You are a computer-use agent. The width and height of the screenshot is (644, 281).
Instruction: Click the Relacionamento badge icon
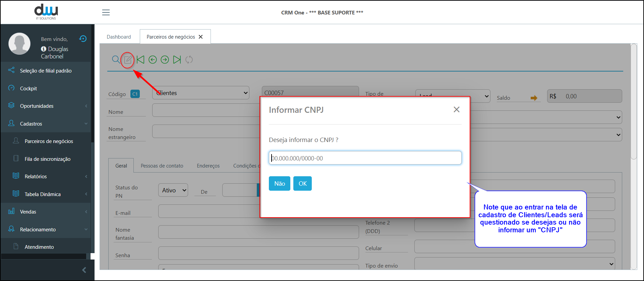click(11, 229)
